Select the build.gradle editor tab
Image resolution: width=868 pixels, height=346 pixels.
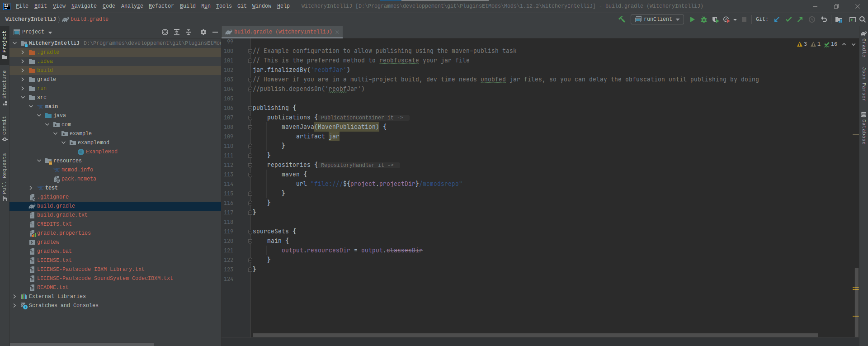[x=283, y=32]
